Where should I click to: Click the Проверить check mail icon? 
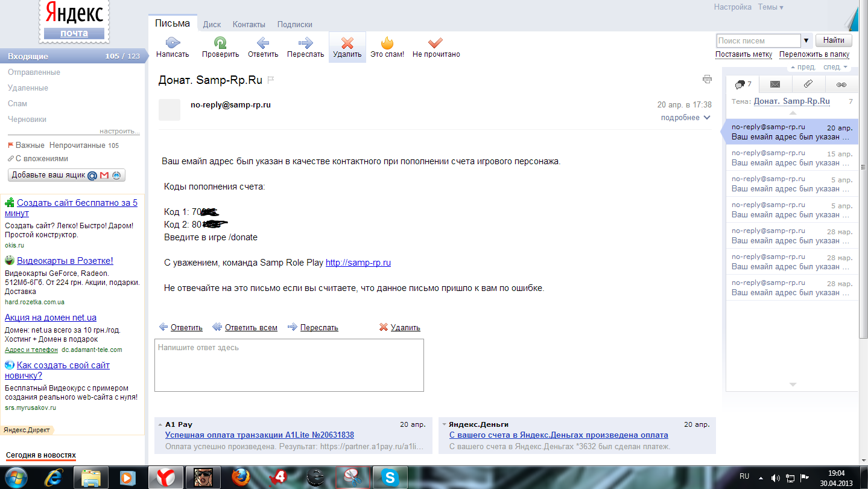pos(220,43)
